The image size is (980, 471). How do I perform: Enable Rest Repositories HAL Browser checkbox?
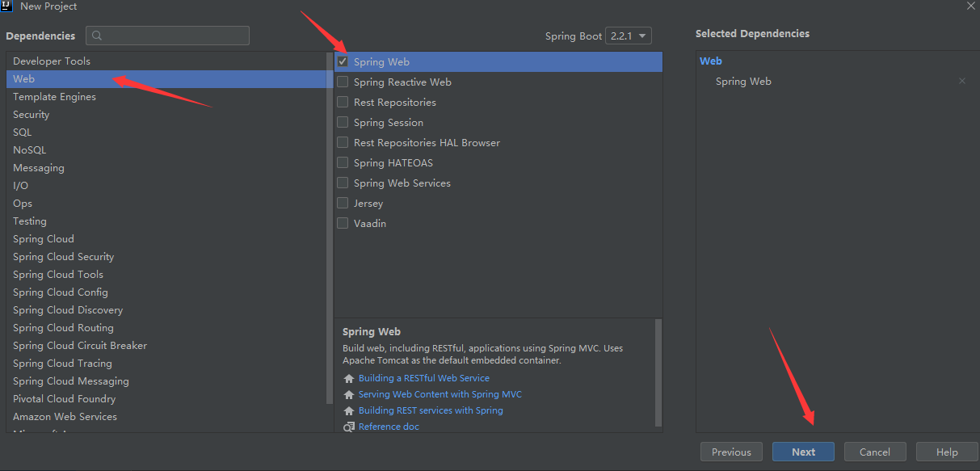[x=343, y=142]
